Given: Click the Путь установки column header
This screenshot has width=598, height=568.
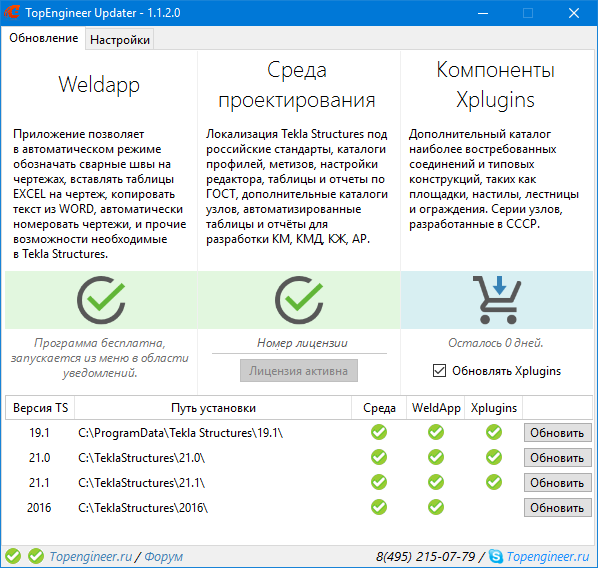Looking at the screenshot, I should [213, 407].
